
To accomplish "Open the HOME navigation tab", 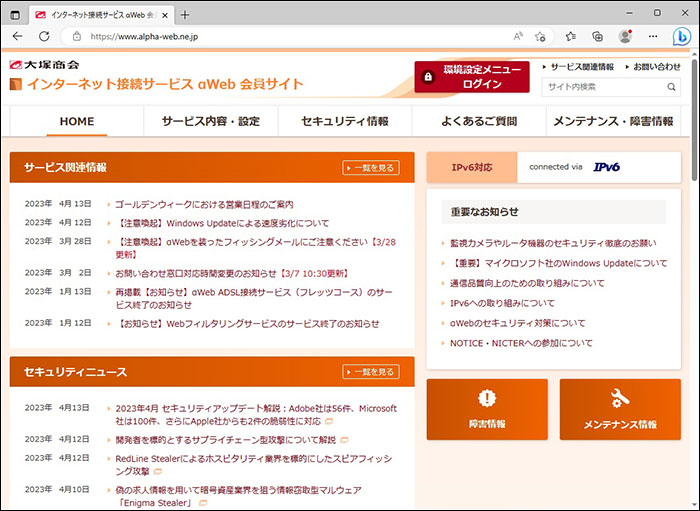I will 77,121.
